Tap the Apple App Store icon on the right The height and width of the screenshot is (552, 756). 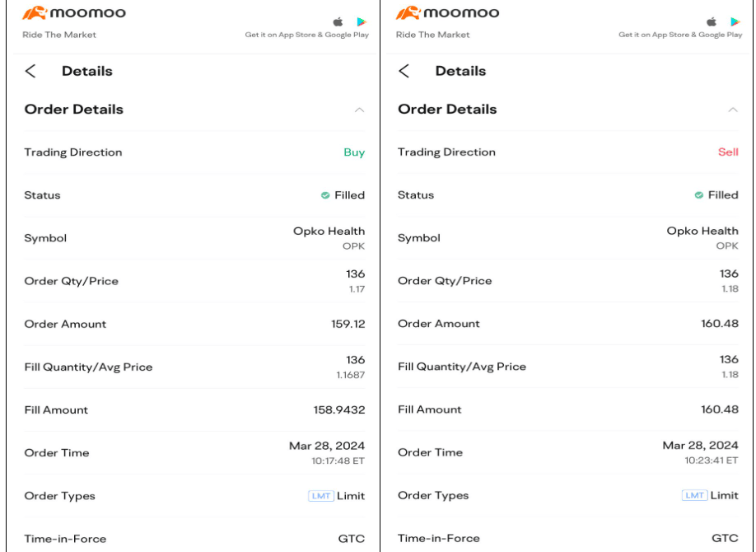click(x=712, y=22)
